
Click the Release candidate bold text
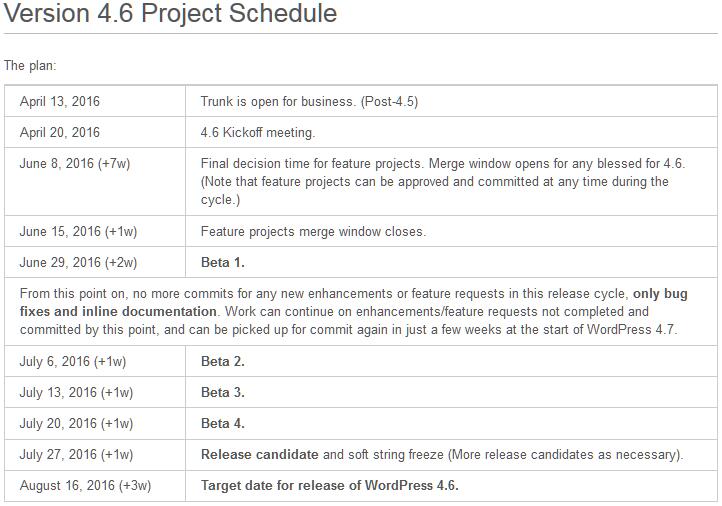click(x=260, y=454)
